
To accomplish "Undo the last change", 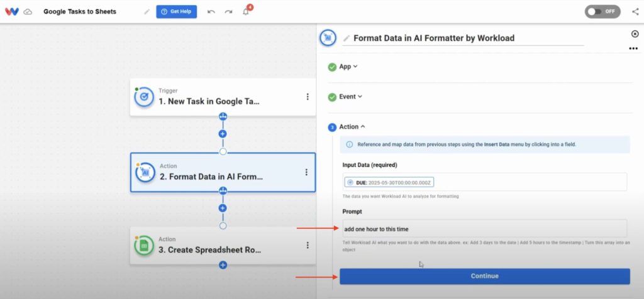I will pos(211,12).
